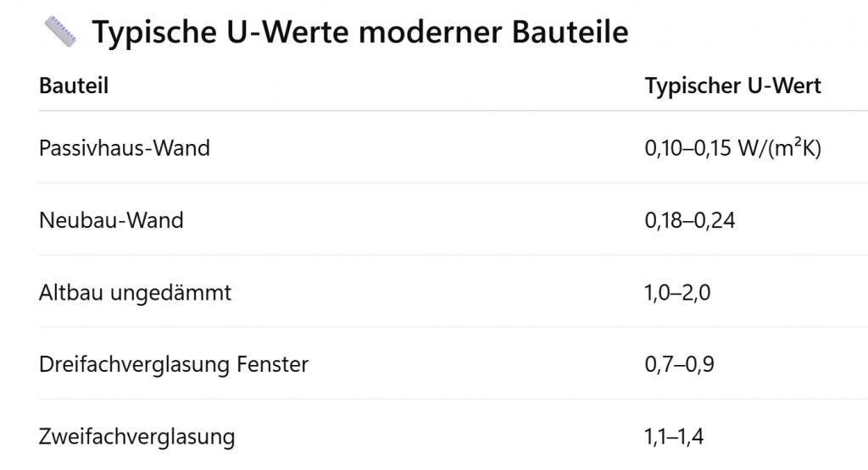
Task: Click the ruler icon beside the heading
Action: [59, 32]
